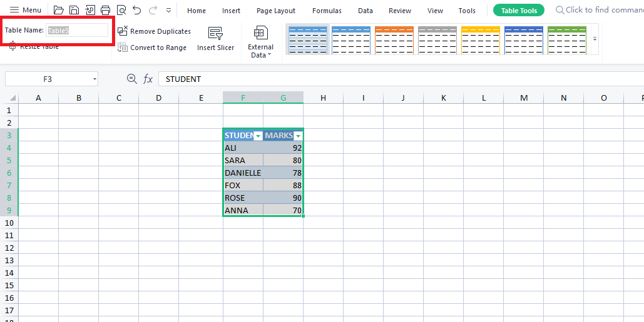644x322 pixels.
Task: Click the cell containing ROSE
Action: pyautogui.click(x=243, y=198)
